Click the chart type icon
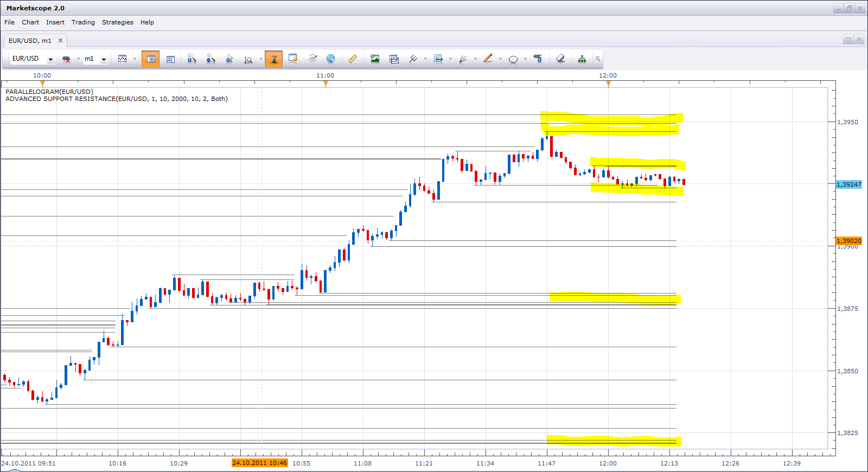The height and width of the screenshot is (472, 868). pos(123,59)
